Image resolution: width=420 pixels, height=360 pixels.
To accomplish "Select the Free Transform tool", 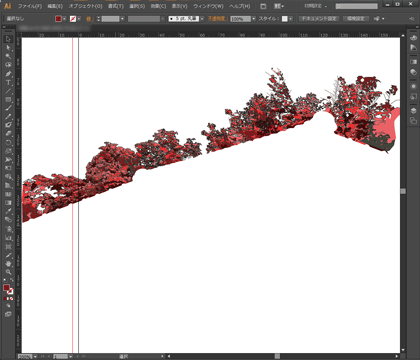I will pyautogui.click(x=8, y=168).
